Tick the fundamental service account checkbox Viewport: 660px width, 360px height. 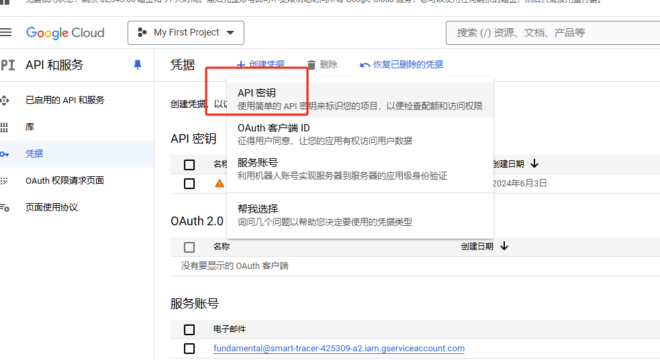(189, 349)
